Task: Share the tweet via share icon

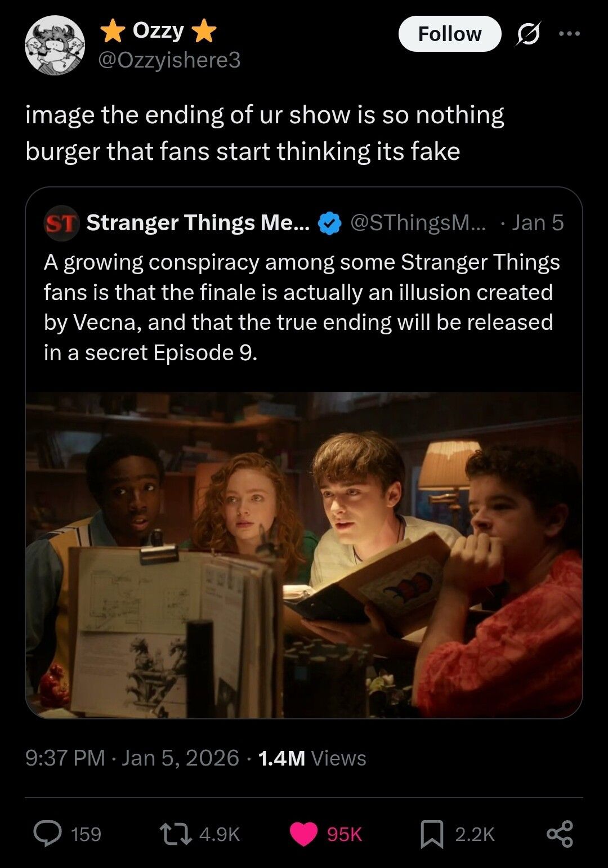Action: pos(560,834)
